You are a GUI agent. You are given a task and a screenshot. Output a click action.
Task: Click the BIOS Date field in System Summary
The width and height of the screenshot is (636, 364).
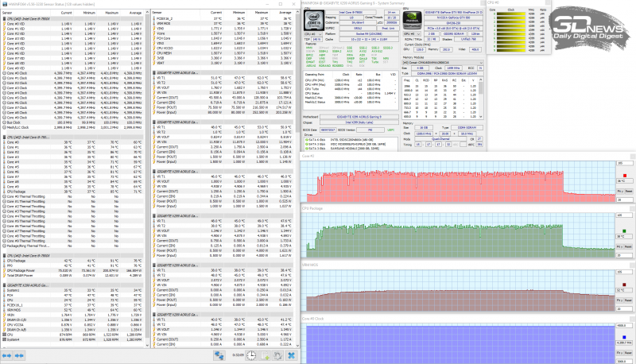tap(328, 130)
